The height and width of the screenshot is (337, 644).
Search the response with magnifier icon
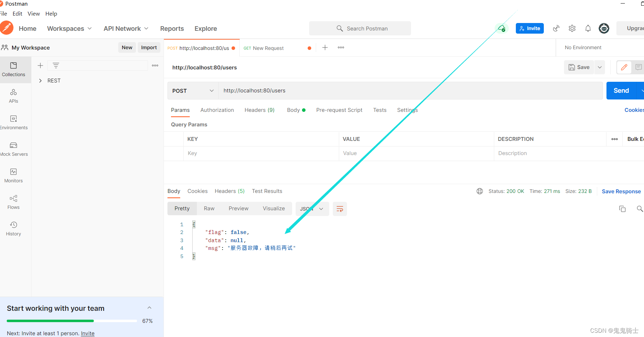[x=639, y=209]
